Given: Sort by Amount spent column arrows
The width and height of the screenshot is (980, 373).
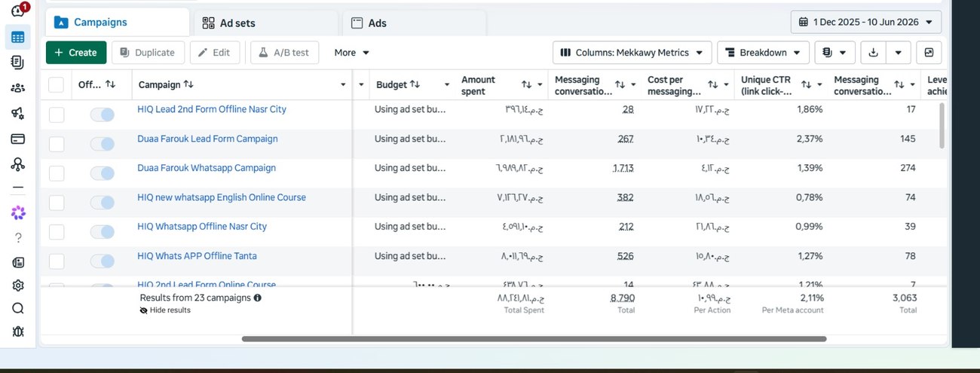Looking at the screenshot, I should [527, 85].
